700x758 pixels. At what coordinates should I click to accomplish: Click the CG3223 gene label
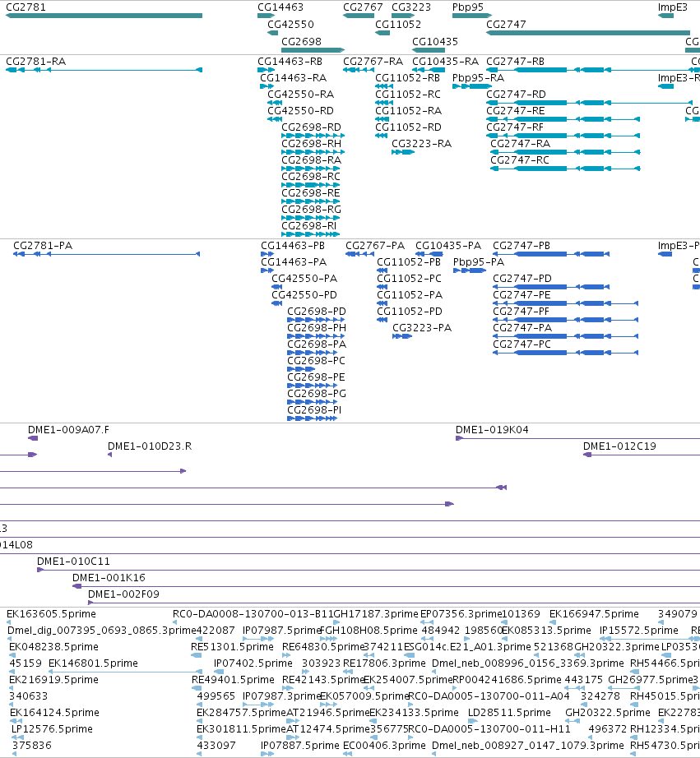click(411, 7)
